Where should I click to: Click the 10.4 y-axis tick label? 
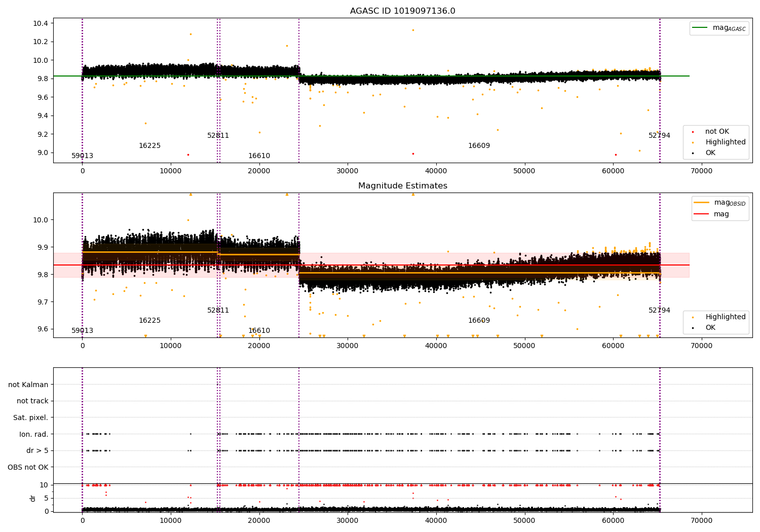[x=40, y=23]
